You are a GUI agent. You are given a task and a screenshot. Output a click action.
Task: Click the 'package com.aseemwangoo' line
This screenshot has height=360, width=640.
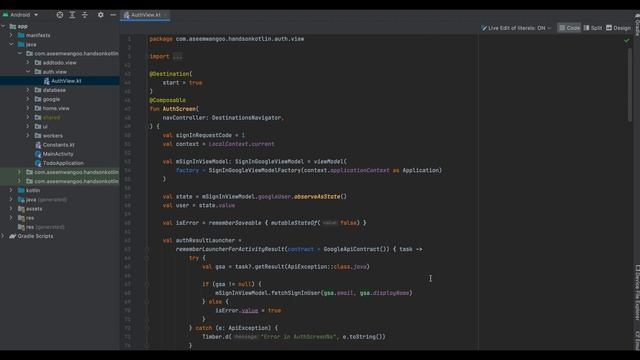tap(227, 39)
